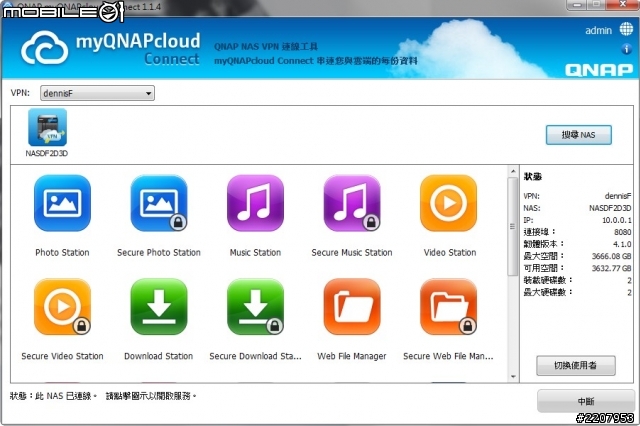Image resolution: width=640 pixels, height=426 pixels.
Task: Open the info icon below the globe
Action: [627, 49]
